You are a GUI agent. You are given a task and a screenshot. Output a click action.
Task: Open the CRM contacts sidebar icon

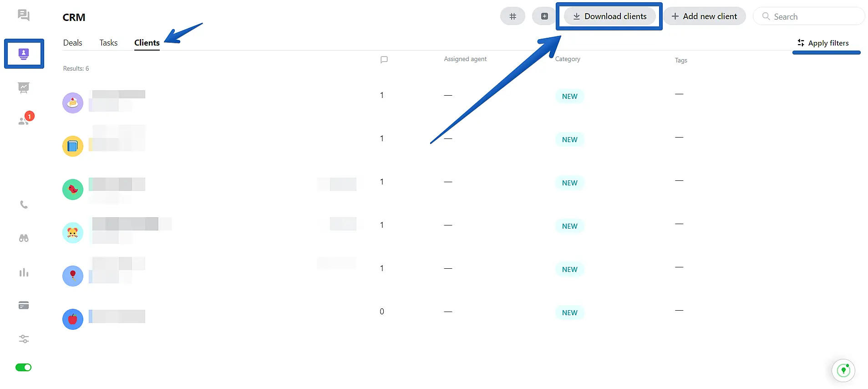click(24, 54)
